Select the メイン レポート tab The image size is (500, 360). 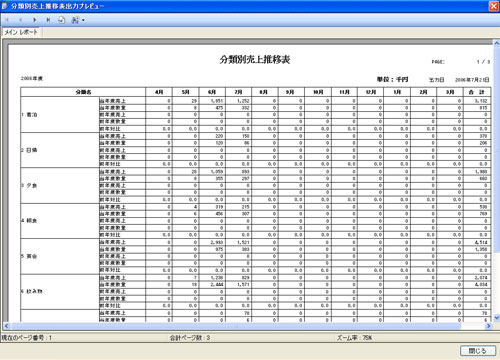21,32
